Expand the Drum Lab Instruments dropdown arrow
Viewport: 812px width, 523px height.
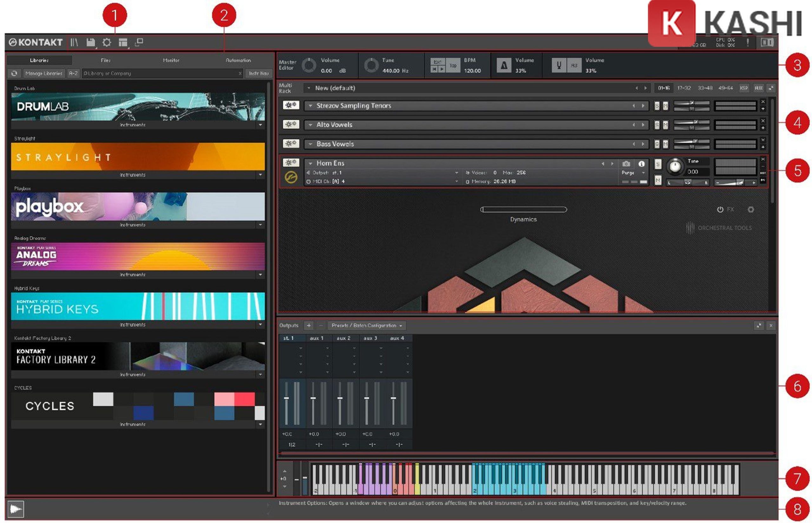pos(260,125)
